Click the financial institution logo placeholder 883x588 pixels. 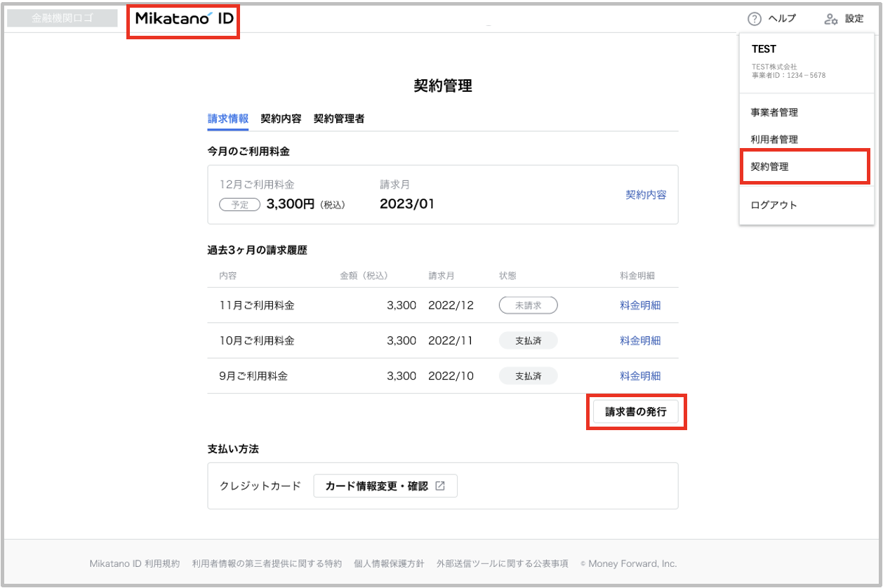62,18
